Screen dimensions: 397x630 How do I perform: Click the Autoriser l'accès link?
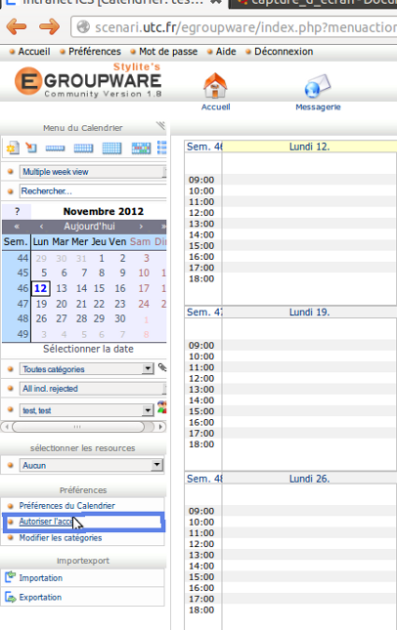coord(46,522)
